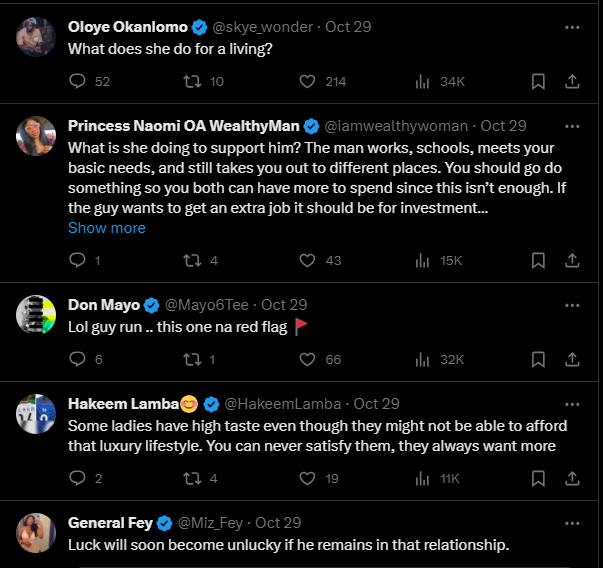Reply to Oloye Okanlomo's tweet
Viewport: 603px width, 568px height.
click(77, 81)
